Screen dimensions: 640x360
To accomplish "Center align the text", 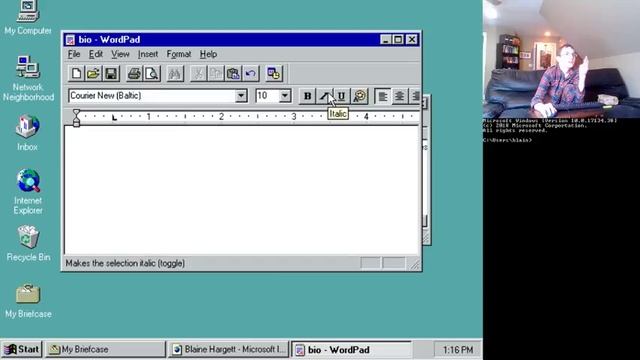I will coord(400,96).
